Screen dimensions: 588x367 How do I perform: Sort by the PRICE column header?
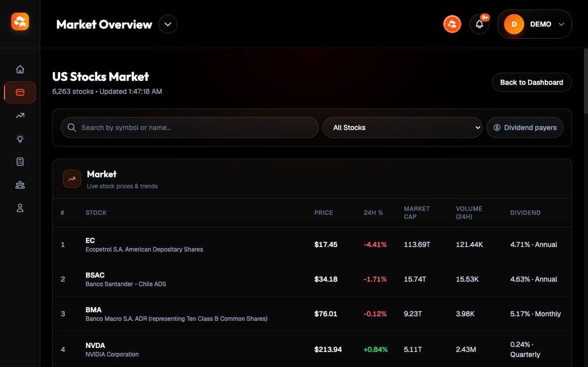(x=323, y=213)
